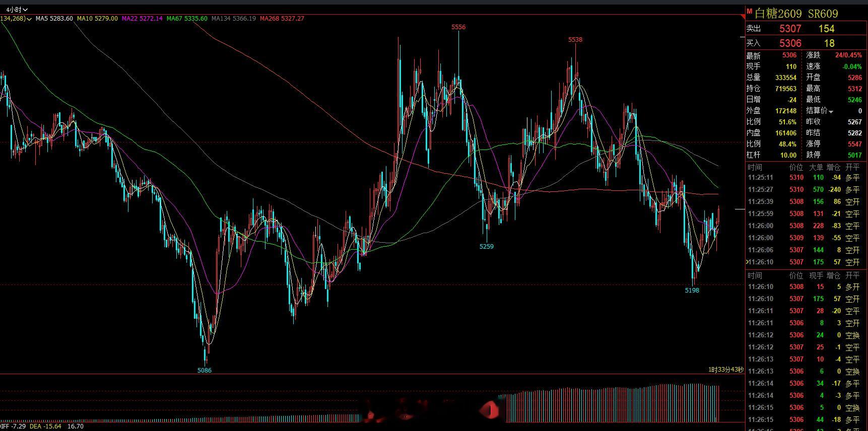868x431 pixels.
Task: Click the 最低 value 5246
Action: [x=855, y=100]
